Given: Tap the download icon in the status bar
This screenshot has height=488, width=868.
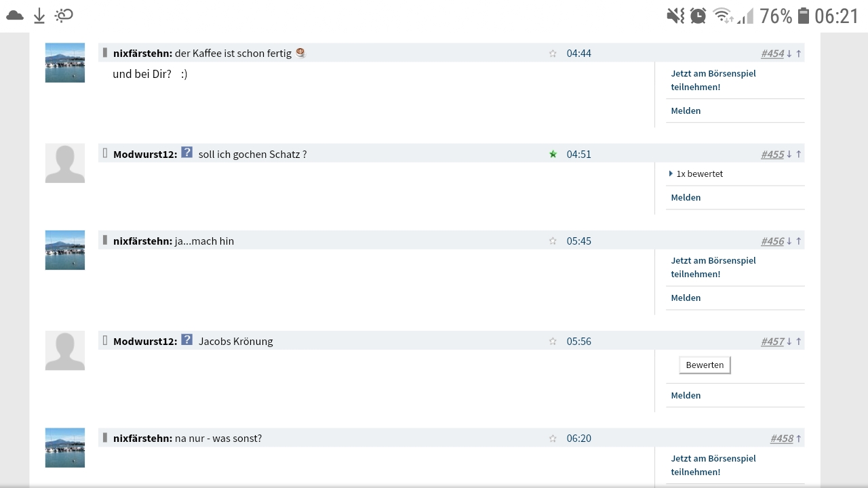Looking at the screenshot, I should 39,14.
